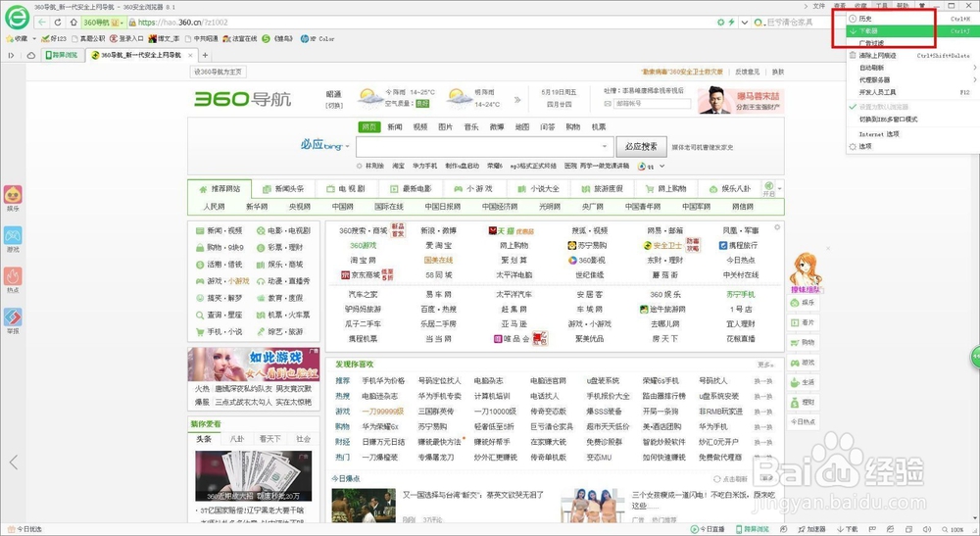
Task: Open the 帮助 menu
Action: click(903, 6)
